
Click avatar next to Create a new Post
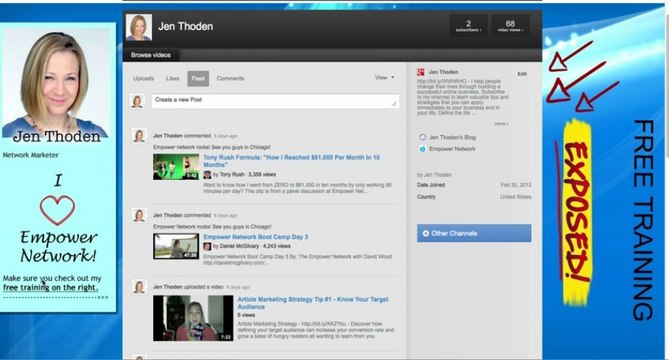tap(137, 102)
